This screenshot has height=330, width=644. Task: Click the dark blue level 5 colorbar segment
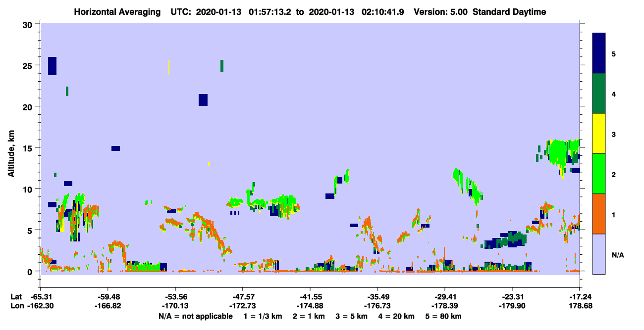pos(599,53)
